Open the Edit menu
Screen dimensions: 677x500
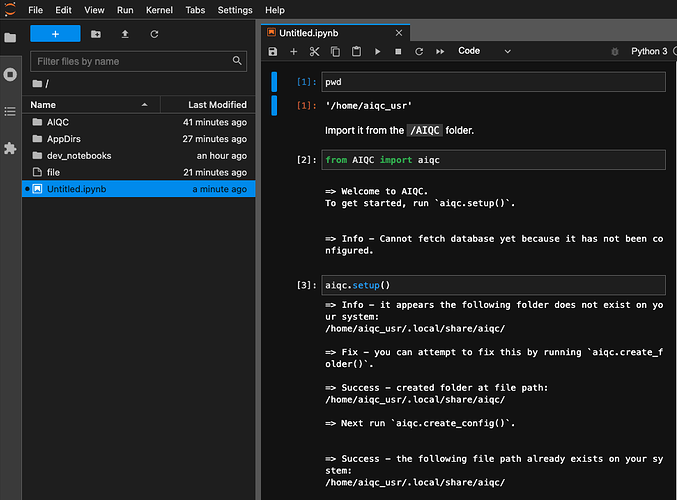[63, 10]
